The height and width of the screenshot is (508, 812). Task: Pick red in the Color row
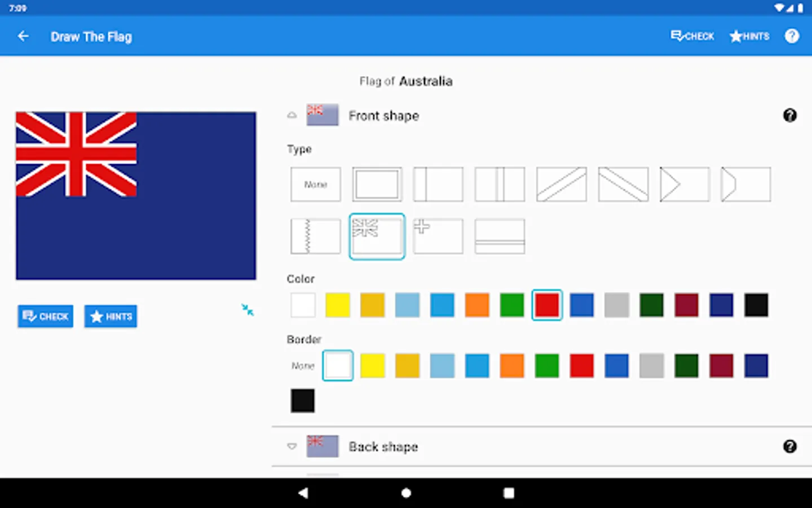coord(547,305)
